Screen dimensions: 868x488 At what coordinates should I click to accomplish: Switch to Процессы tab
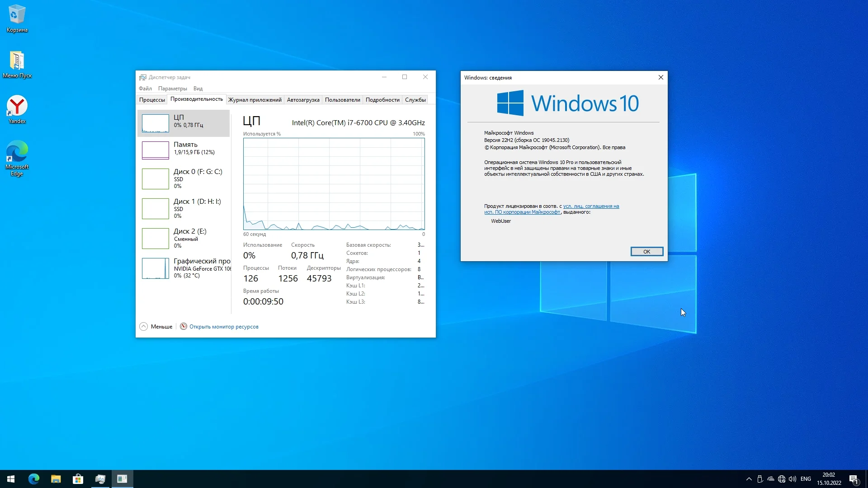152,100
